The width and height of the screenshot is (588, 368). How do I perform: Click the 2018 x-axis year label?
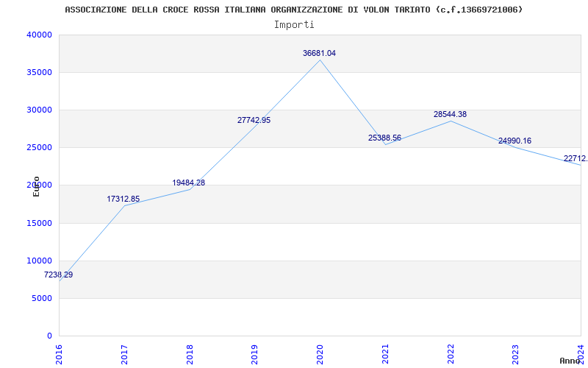click(x=190, y=355)
